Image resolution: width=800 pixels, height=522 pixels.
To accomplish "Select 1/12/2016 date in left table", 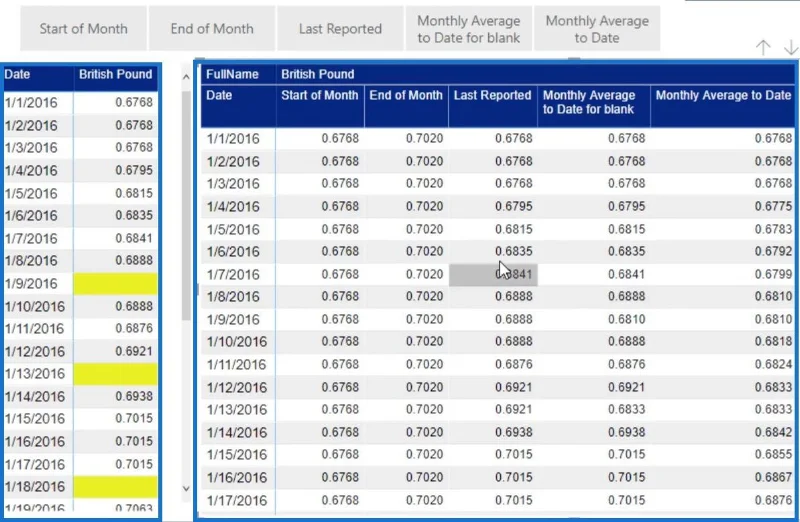I will [35, 352].
